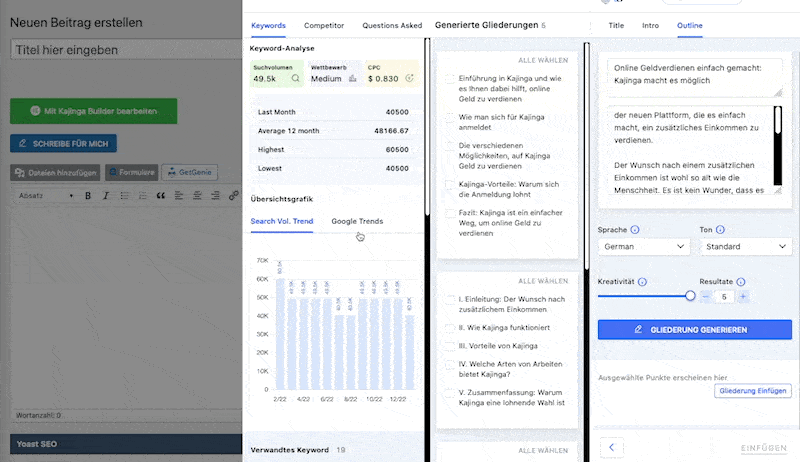The width and height of the screenshot is (800, 462).
Task: Click the Suchvolumen magnifier icon
Action: [295, 79]
